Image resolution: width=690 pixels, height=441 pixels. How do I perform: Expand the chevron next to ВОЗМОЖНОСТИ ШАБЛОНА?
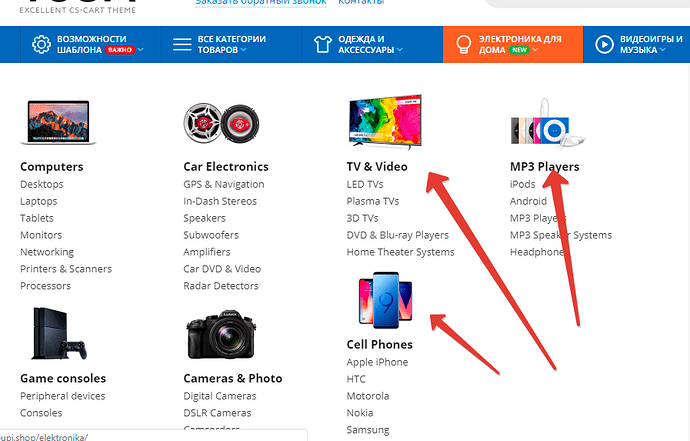pos(140,50)
